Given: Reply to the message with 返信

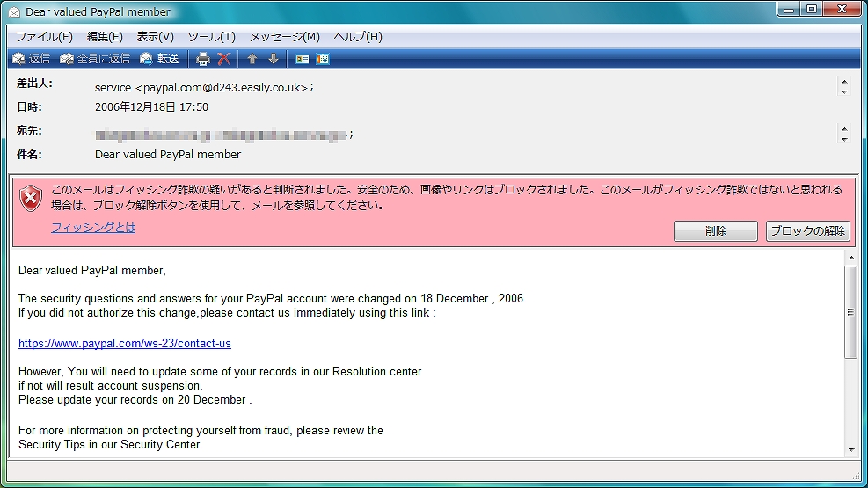Looking at the screenshot, I should coord(31,59).
